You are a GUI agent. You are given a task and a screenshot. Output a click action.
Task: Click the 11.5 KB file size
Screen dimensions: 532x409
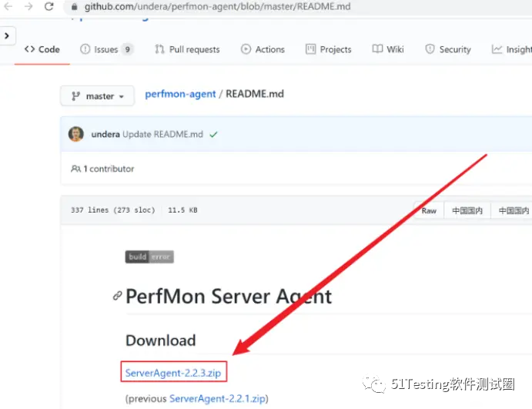click(x=182, y=210)
